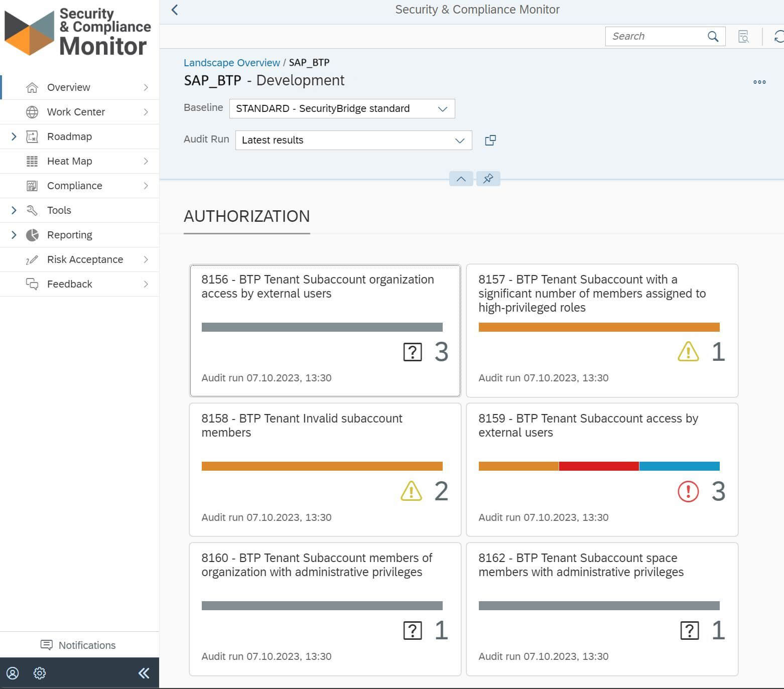The image size is (784, 689).
Task: Follow the Landscape Overview breadcrumb link
Action: coord(232,62)
